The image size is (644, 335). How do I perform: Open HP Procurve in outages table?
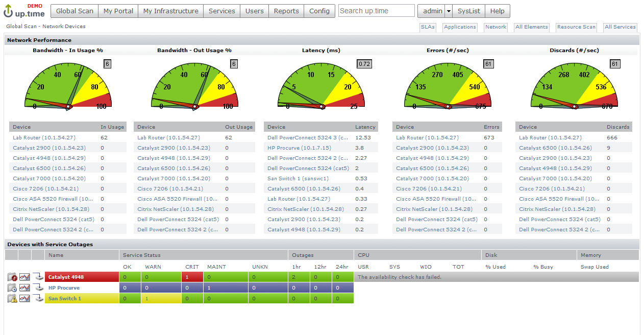tap(64, 288)
